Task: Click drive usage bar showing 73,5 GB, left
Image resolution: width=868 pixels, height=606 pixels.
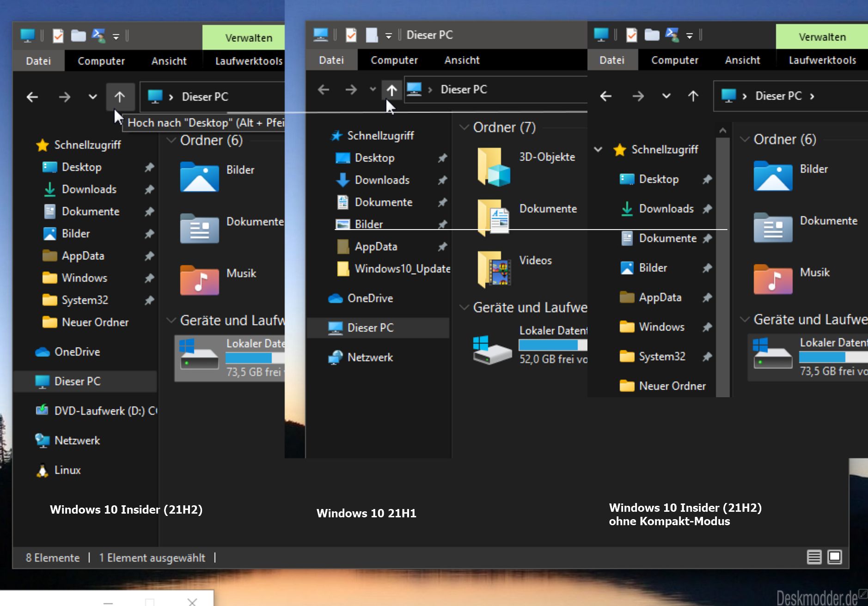Action: tap(255, 358)
